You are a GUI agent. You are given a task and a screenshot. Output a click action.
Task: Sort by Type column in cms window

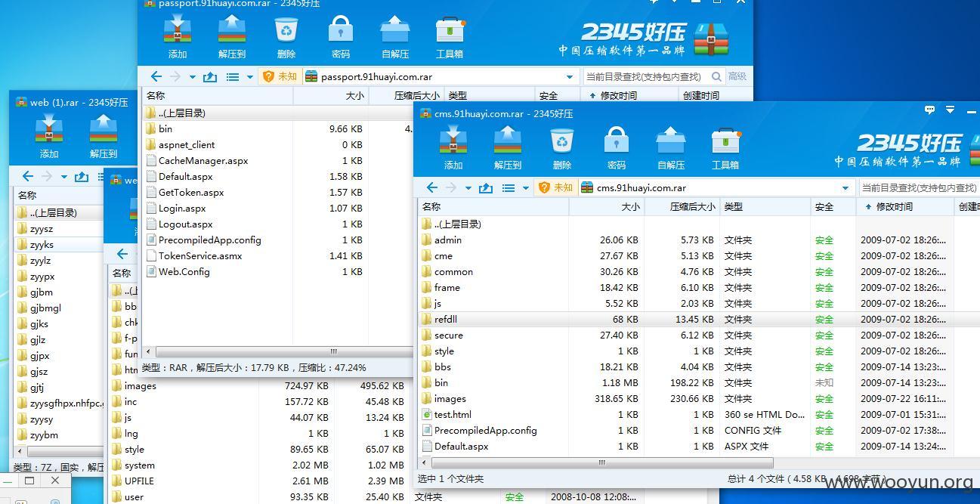pos(765,206)
